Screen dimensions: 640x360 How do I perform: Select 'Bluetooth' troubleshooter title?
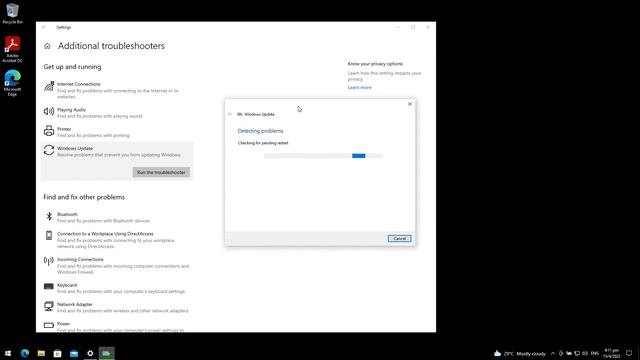pyautogui.click(x=67, y=214)
